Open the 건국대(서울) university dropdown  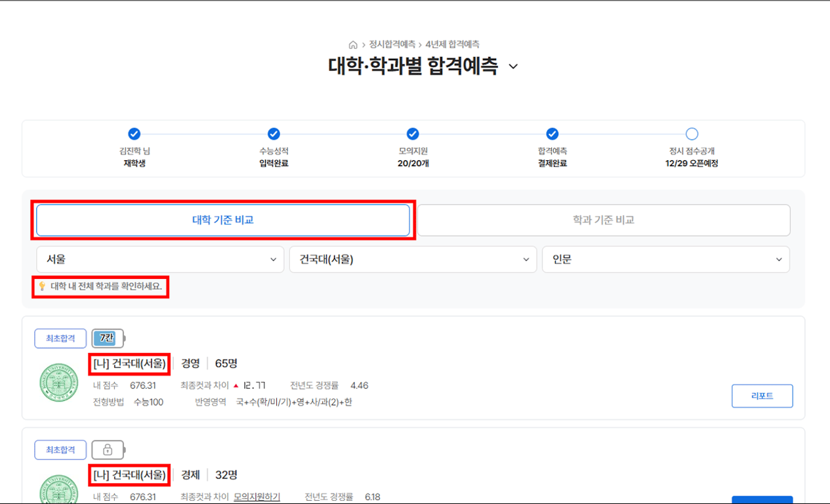click(x=413, y=259)
